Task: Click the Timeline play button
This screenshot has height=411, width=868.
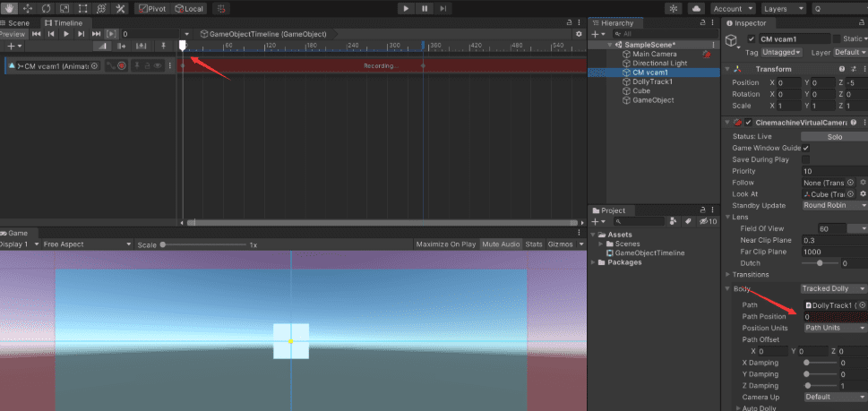Action: click(x=66, y=34)
